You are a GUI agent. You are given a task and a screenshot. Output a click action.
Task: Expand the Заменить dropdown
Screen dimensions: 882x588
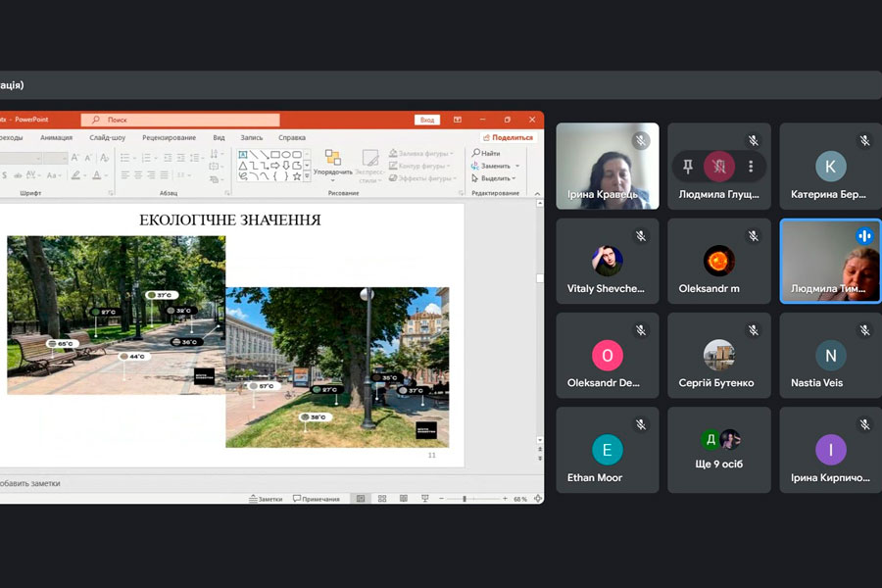[x=517, y=167]
